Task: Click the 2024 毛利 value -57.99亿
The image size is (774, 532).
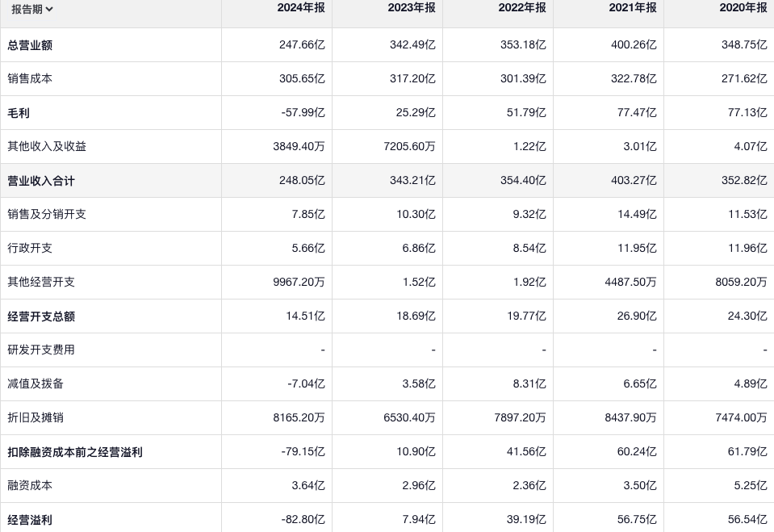Action: coord(303,113)
